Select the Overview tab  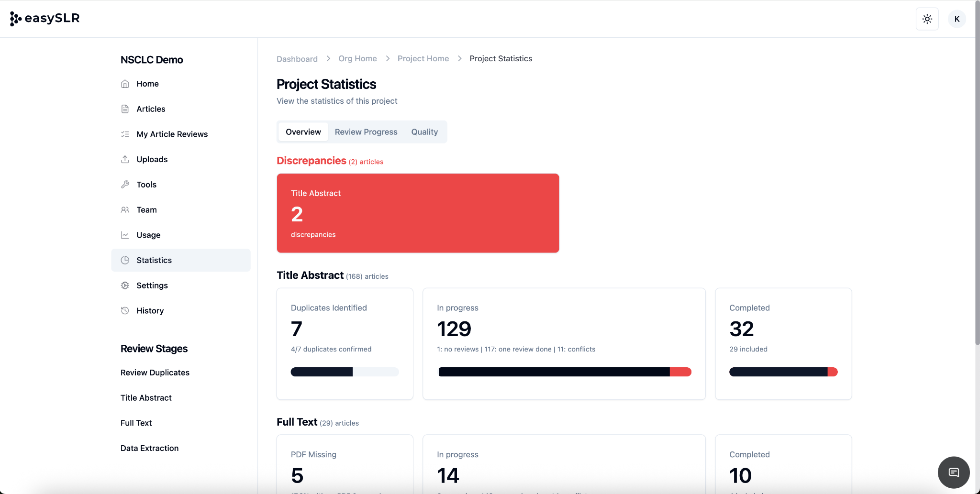[303, 132]
